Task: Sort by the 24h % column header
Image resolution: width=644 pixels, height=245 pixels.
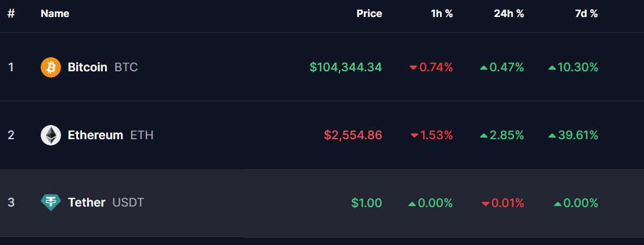Action: coord(509,14)
